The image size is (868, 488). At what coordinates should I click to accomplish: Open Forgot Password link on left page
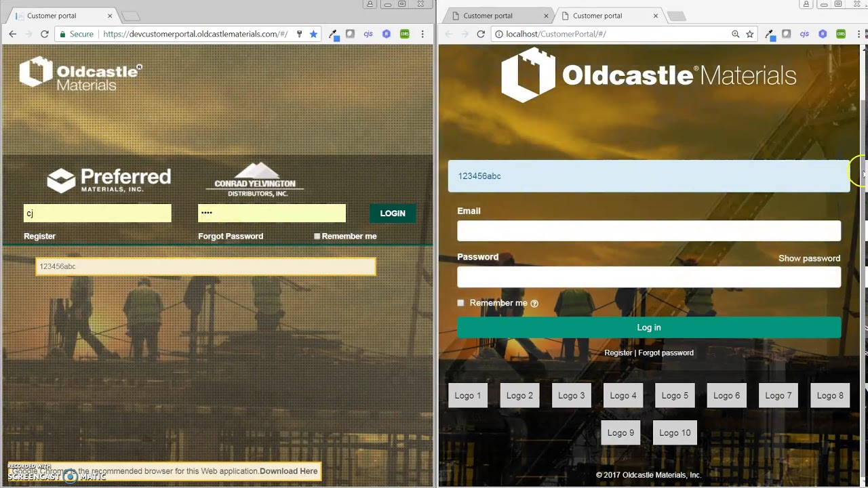coord(231,236)
